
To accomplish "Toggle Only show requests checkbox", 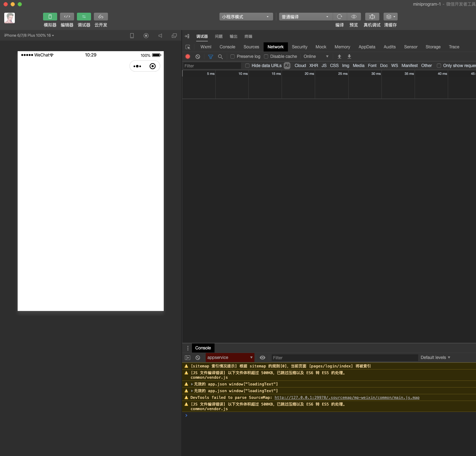I will [x=439, y=66].
